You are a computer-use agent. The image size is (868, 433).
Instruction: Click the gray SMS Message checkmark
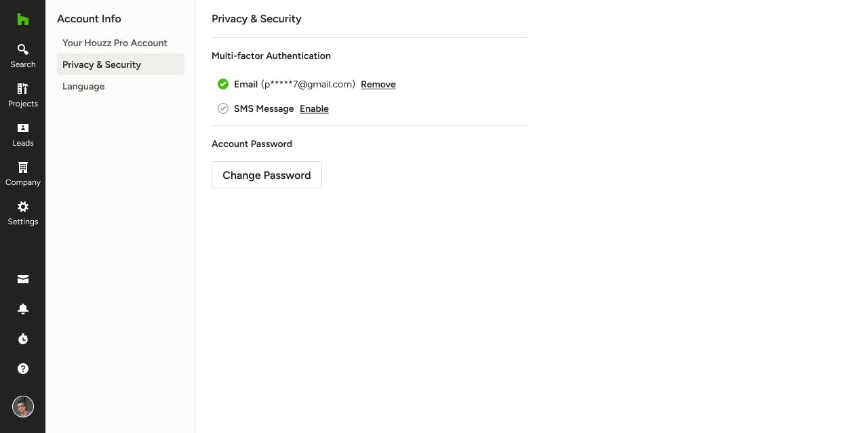(x=223, y=108)
